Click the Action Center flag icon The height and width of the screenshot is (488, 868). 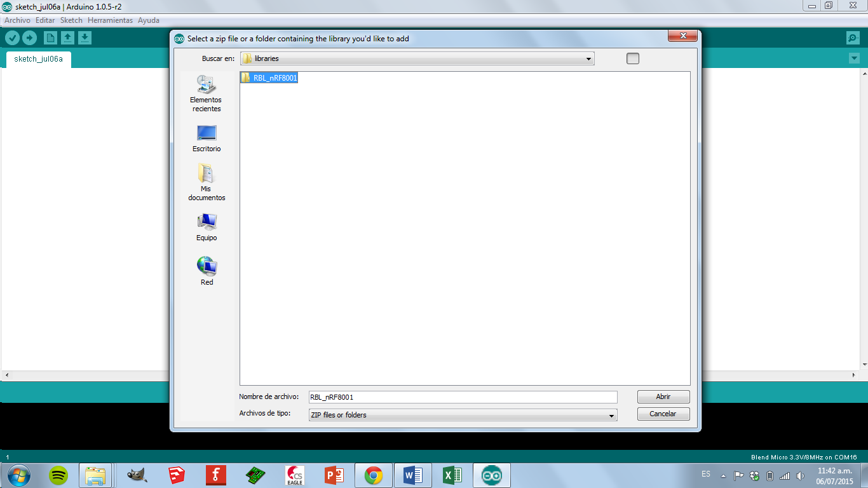tap(738, 475)
